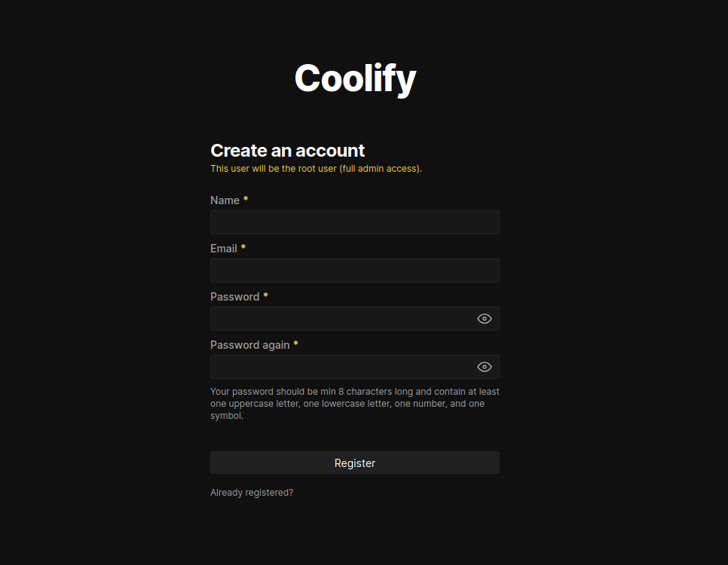Click the Password again label
Image resolution: width=728 pixels, height=565 pixels.
[x=249, y=345]
